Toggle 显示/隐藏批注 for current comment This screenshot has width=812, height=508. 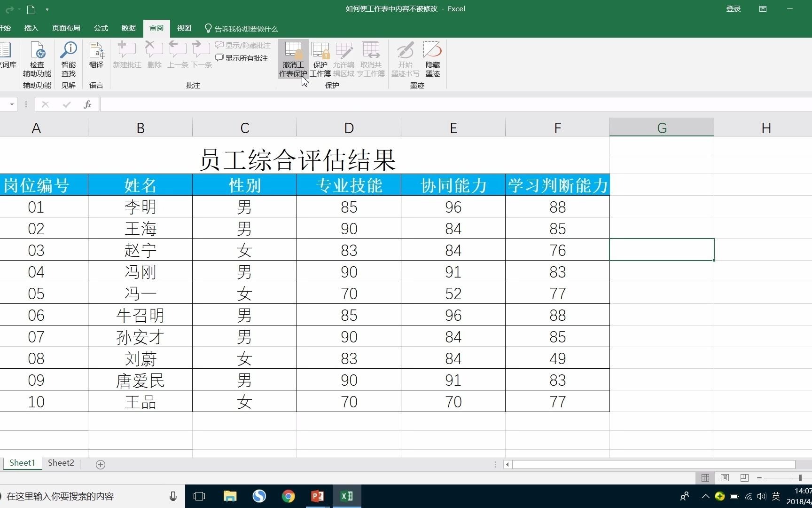pos(242,45)
